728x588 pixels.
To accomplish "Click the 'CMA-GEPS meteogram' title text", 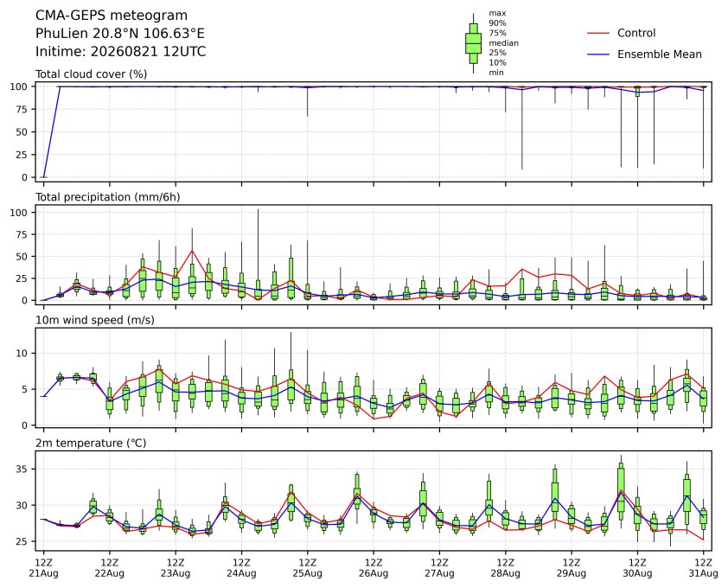I will click(112, 16).
